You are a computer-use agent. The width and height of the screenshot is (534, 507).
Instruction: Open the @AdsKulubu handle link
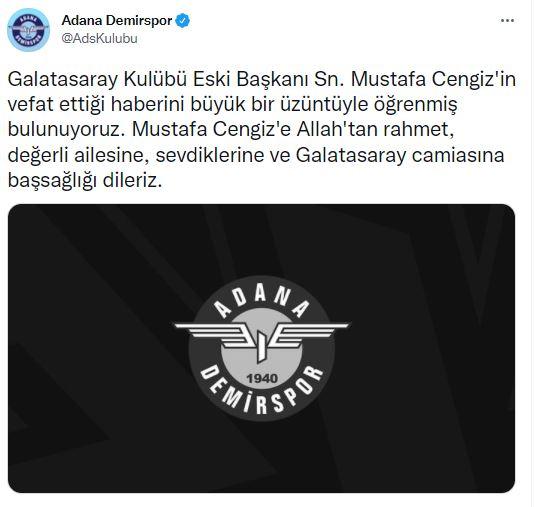click(99, 38)
